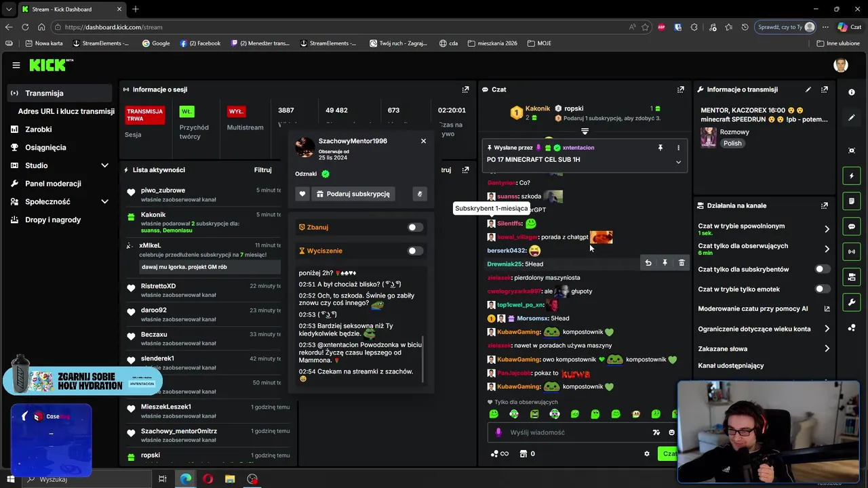Click the Rozmowy category thumbnail

click(x=709, y=138)
